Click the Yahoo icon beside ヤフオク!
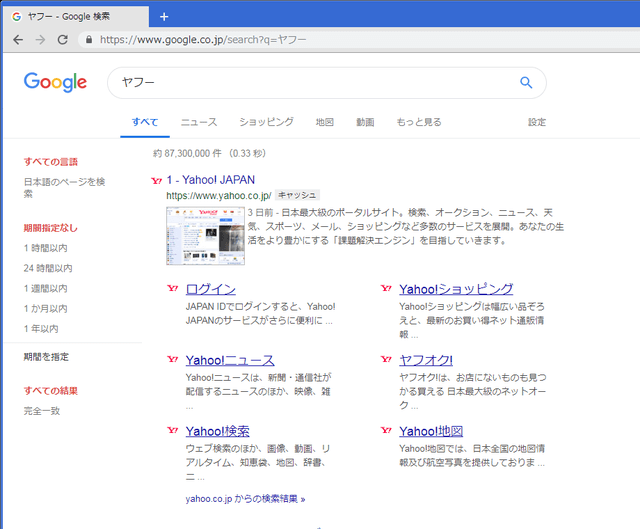Image resolution: width=640 pixels, height=529 pixels. pyautogui.click(x=386, y=359)
